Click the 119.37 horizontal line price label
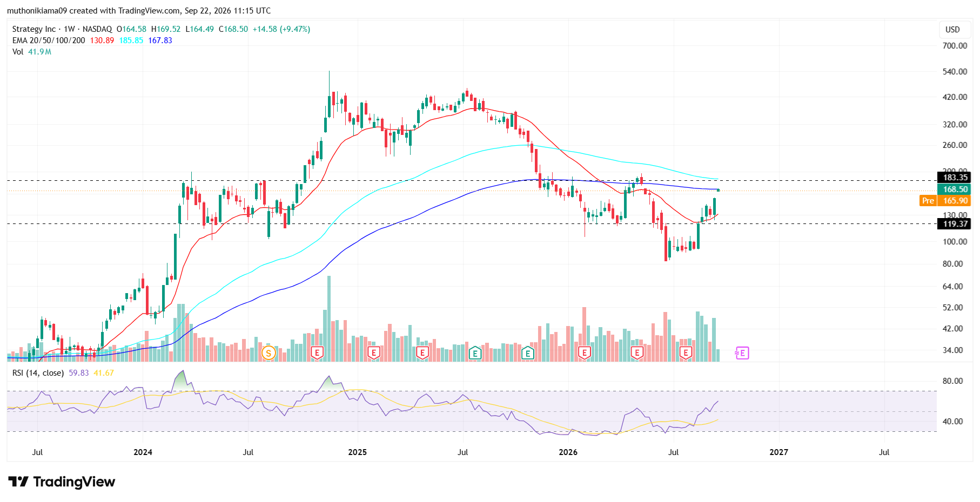980x502 pixels. (x=955, y=224)
